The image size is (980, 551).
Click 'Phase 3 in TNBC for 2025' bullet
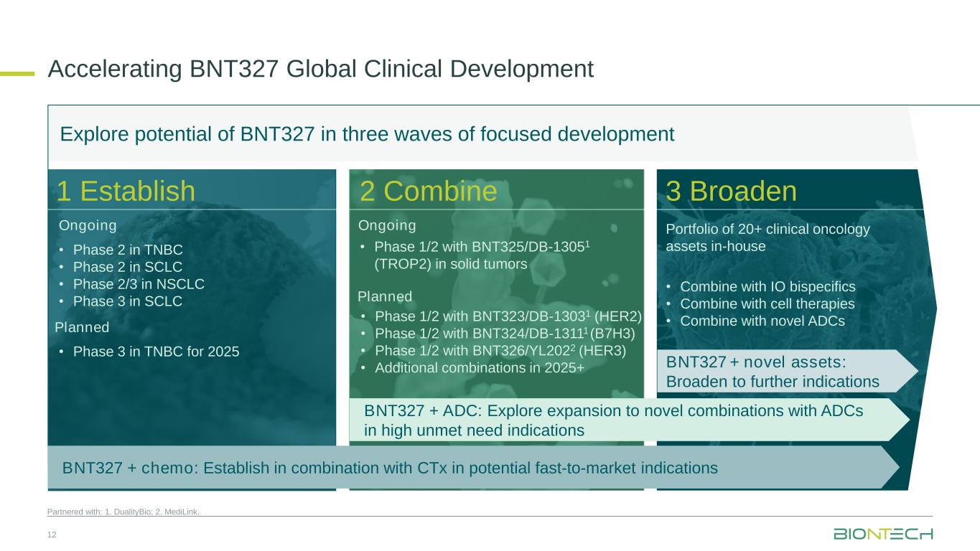156,352
